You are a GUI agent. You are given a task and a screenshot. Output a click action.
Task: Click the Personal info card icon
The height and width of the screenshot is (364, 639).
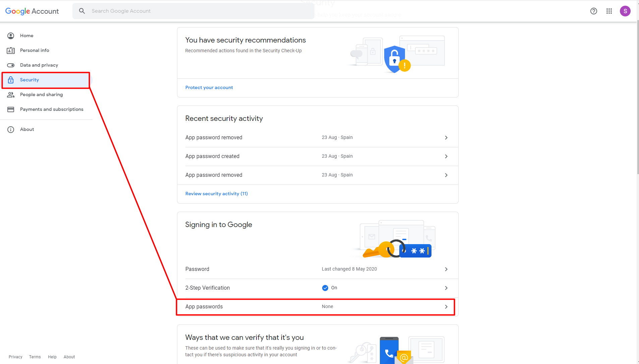pos(11,51)
